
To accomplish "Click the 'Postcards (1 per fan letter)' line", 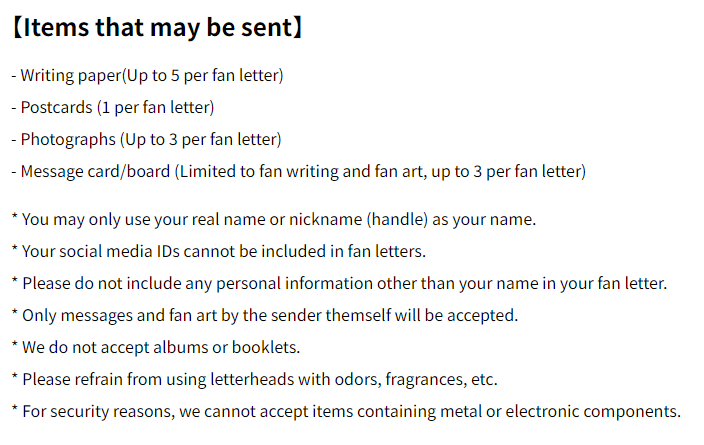I will [113, 107].
